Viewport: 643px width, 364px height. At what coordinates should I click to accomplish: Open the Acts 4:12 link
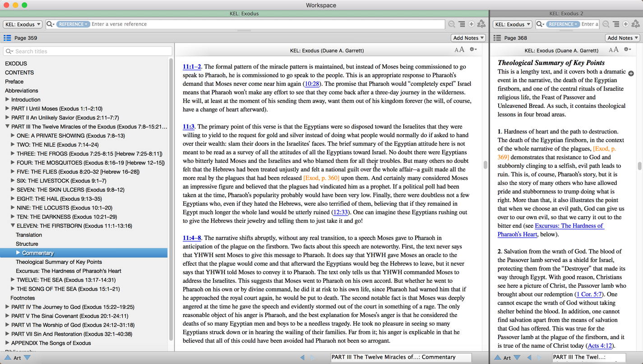(x=600, y=346)
